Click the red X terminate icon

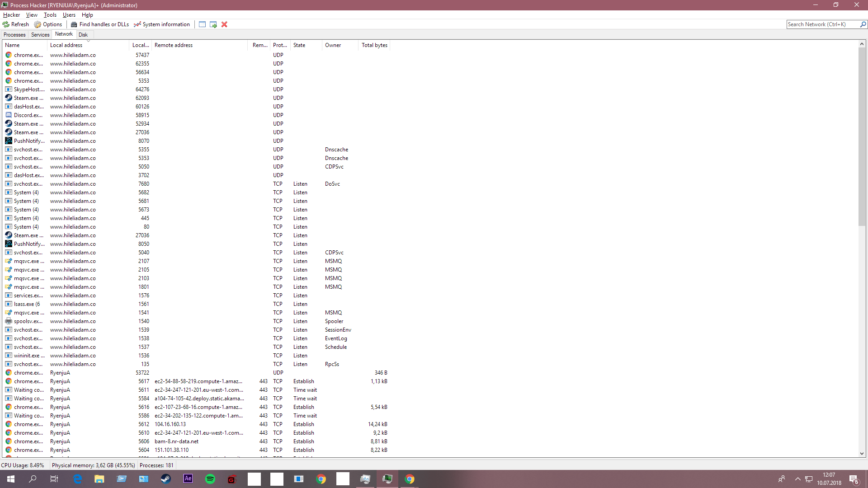tap(224, 24)
